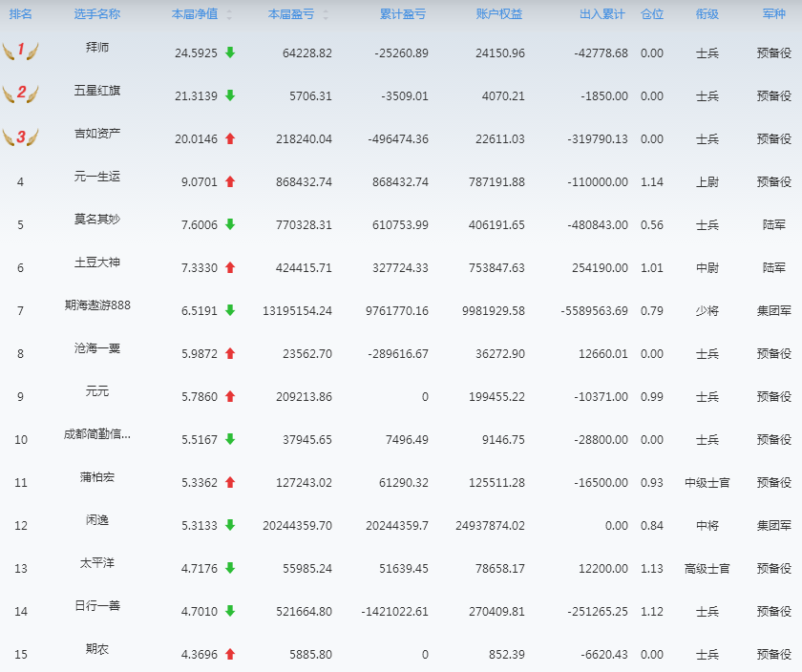This screenshot has width=802, height=672.
Task: Click the green down arrow beside 5.3133
Action: pyautogui.click(x=230, y=525)
